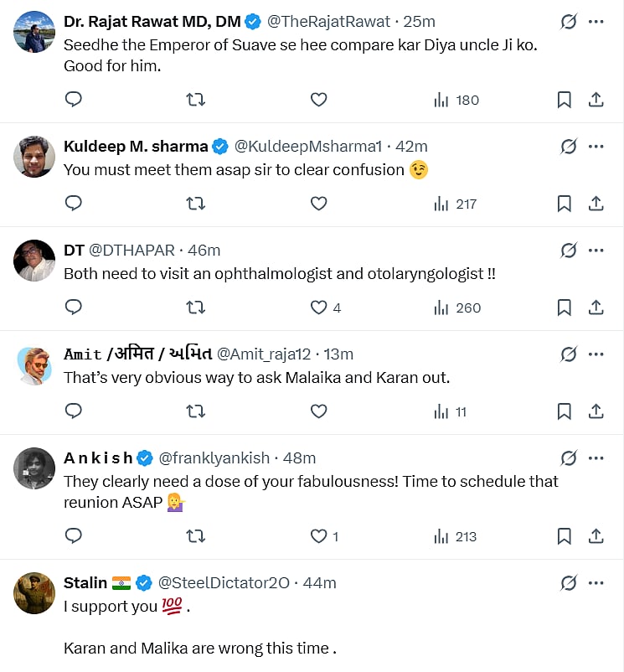The height and width of the screenshot is (672, 624).
Task: Bookmark Amit's tweet about Malaika and Karan
Action: pos(565,411)
